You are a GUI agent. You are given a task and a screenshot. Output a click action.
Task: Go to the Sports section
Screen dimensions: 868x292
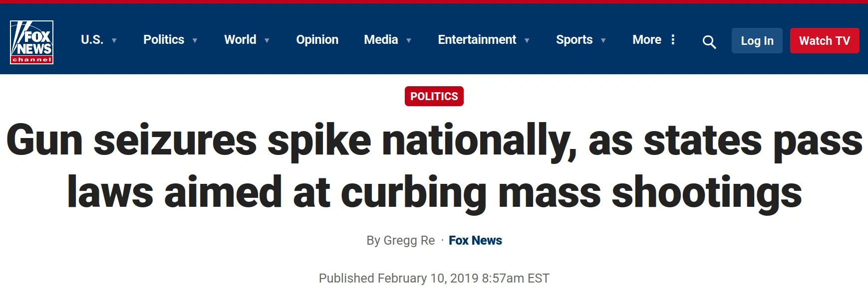(574, 40)
